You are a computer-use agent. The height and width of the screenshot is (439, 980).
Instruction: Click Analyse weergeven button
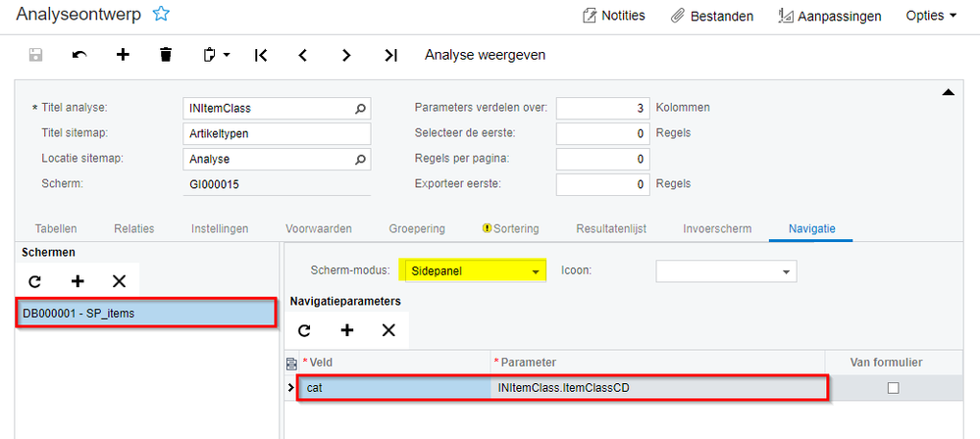tap(485, 55)
